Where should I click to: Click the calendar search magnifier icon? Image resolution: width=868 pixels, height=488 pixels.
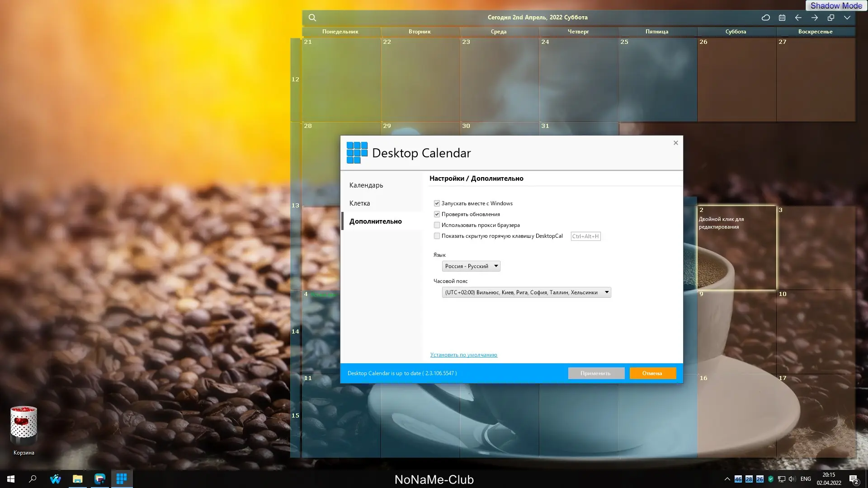312,18
